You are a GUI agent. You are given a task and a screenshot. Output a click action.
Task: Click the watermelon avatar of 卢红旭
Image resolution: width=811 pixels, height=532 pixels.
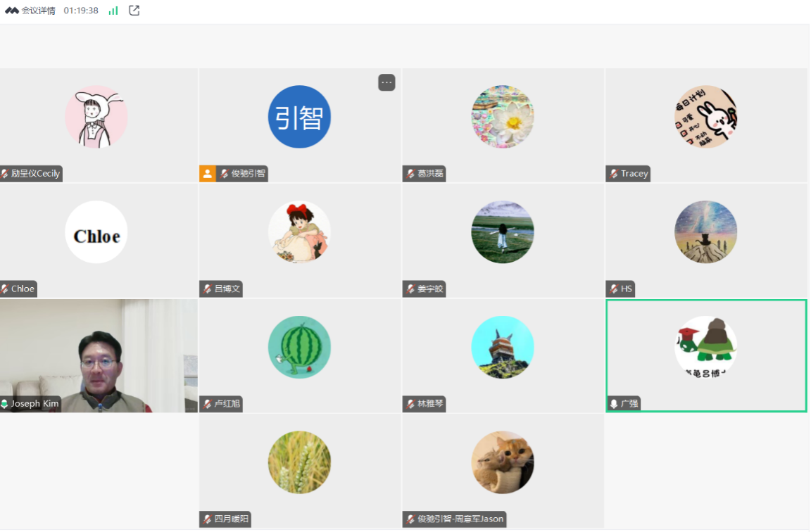(x=299, y=347)
